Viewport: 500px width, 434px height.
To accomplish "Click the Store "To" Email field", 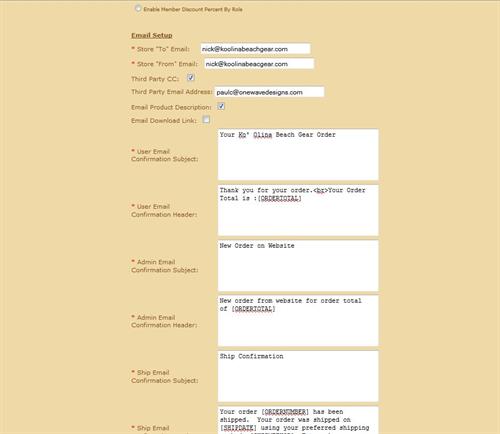I will tap(255, 49).
